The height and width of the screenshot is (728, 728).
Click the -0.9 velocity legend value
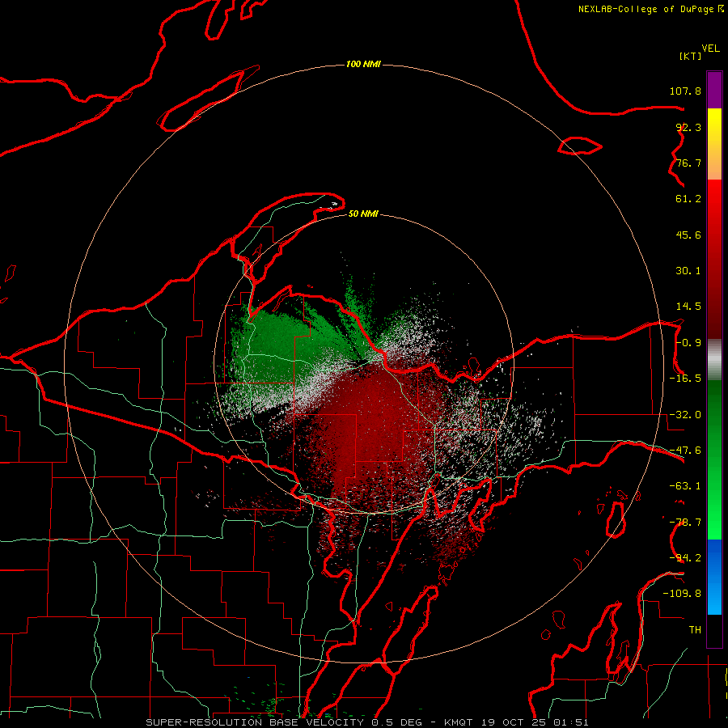pos(688,343)
